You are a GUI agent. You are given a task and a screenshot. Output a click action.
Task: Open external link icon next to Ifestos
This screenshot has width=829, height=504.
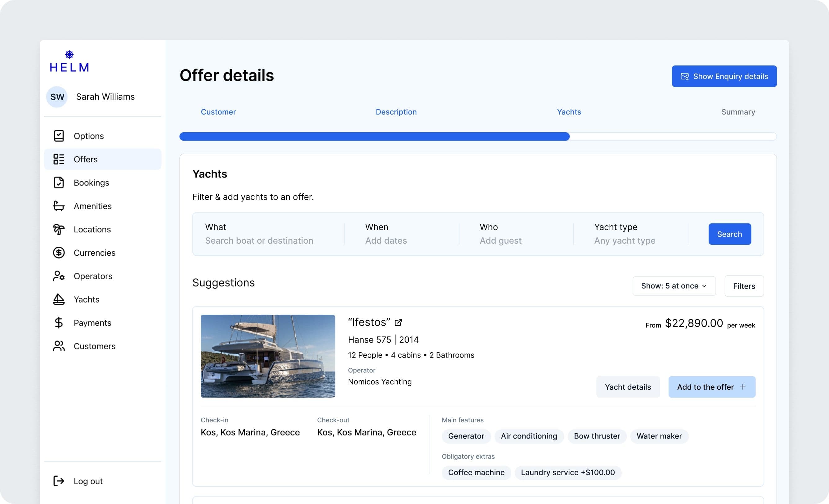[x=398, y=322]
